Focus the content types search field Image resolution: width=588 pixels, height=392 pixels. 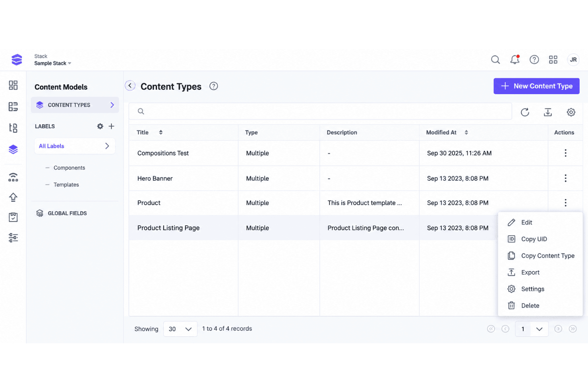(320, 111)
